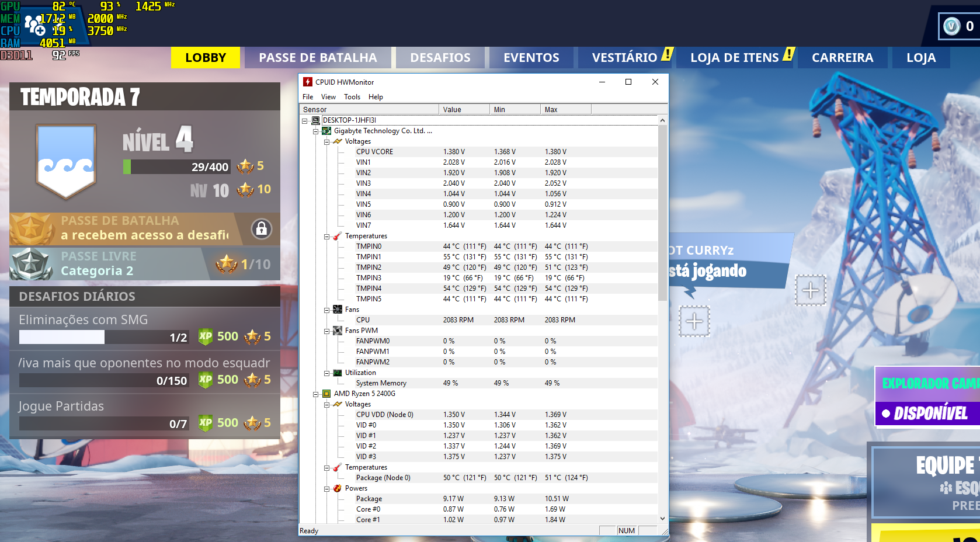The image size is (980, 542).
Task: Open HWMonitor Help menu
Action: click(x=376, y=97)
